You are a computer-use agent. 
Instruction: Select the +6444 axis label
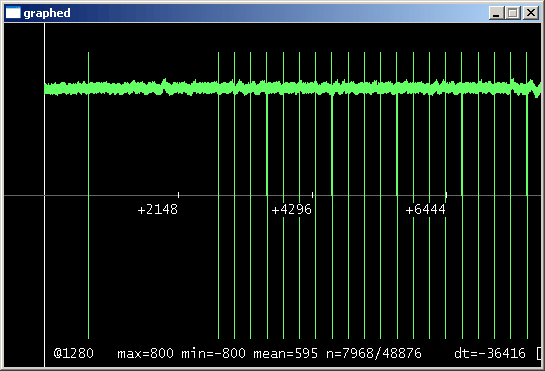[426, 210]
